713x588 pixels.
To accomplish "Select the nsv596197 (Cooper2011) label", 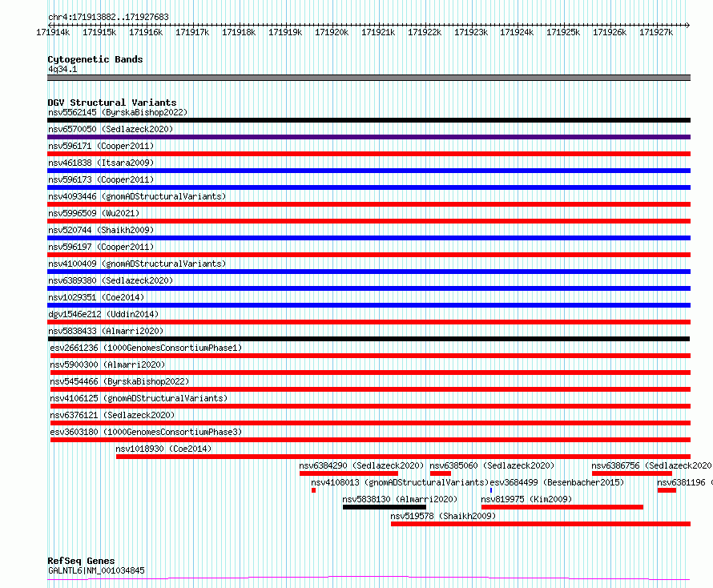I will (x=101, y=247).
